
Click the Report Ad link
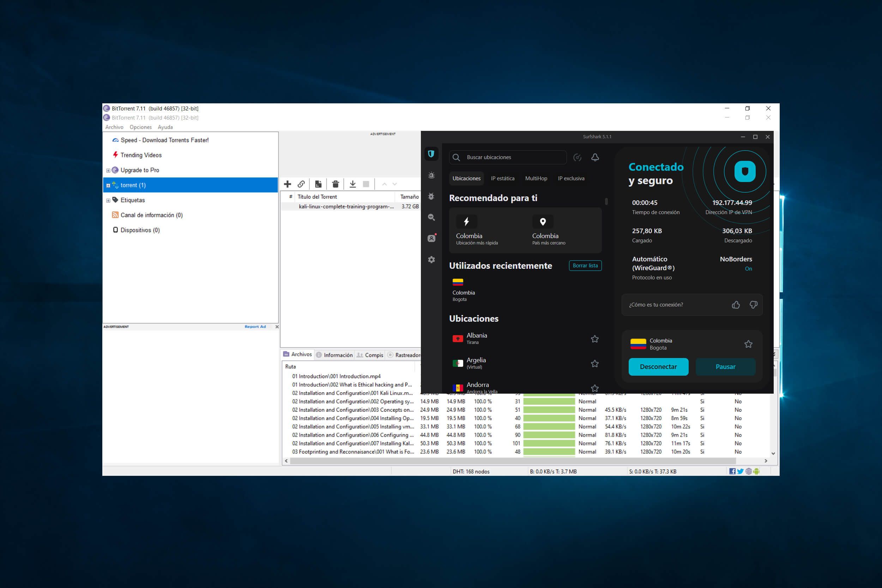click(x=255, y=327)
